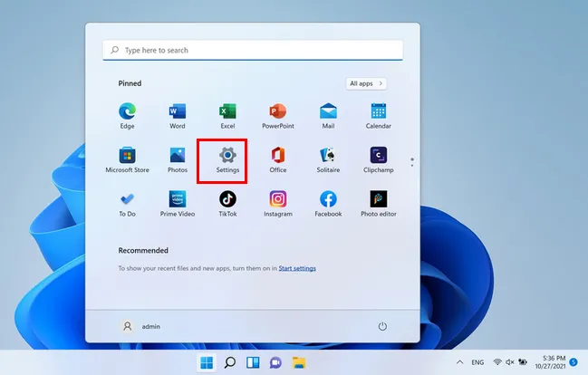Launch Word from the Start menu
Viewport: 588px width, 375px height.
tap(178, 116)
